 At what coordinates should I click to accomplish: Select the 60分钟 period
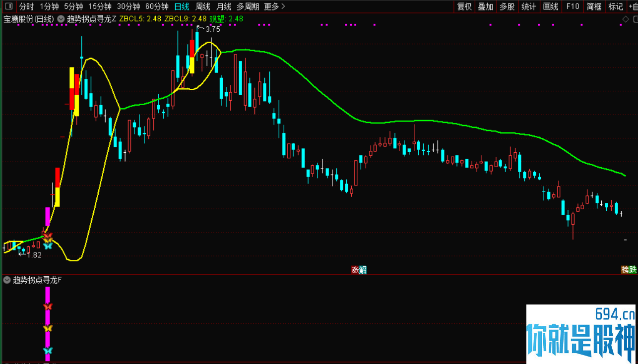point(157,6)
